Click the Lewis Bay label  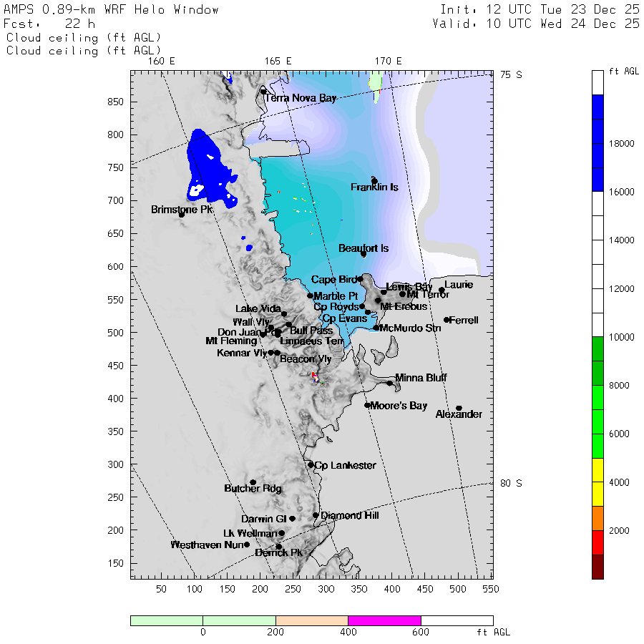[x=409, y=287]
